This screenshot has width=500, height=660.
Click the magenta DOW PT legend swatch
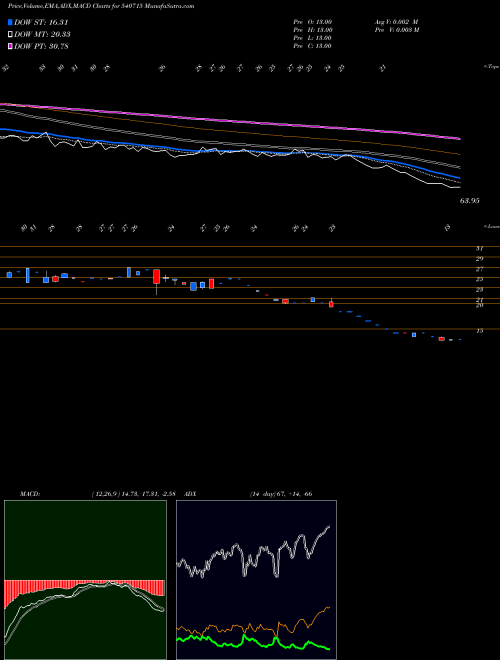click(11, 46)
